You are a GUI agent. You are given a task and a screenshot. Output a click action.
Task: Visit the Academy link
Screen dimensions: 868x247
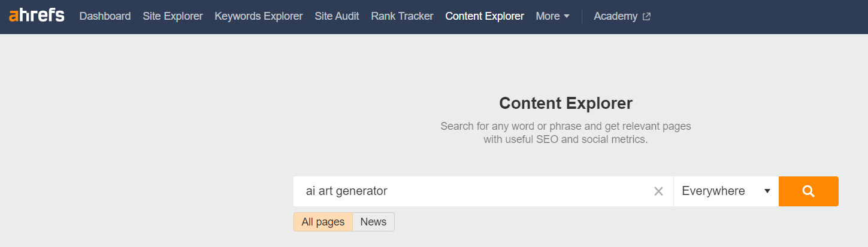pos(615,16)
